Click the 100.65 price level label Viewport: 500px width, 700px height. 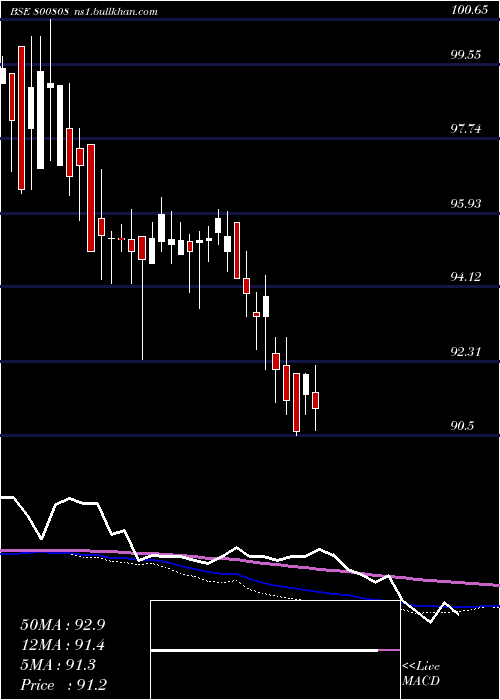pos(469,11)
